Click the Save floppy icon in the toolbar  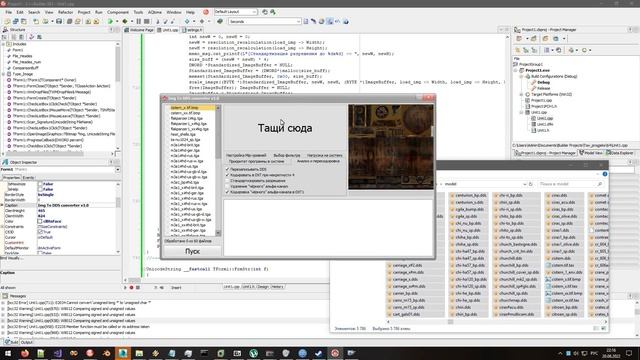(59, 21)
